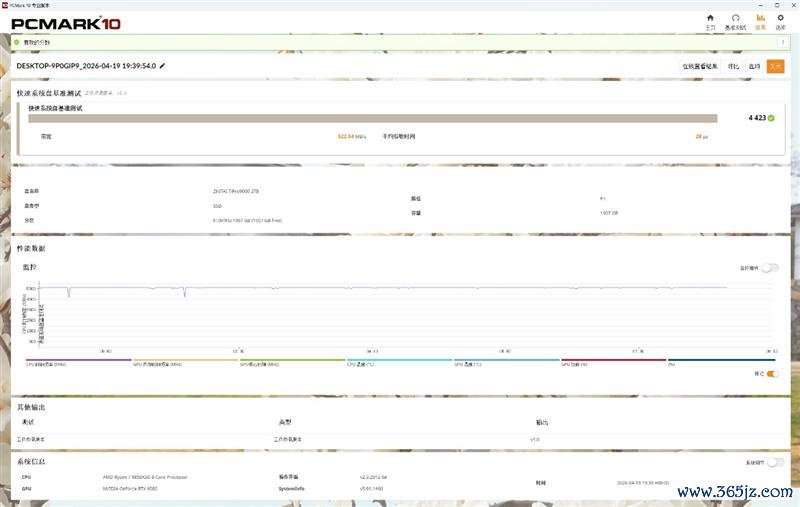Click the tan benchmark score bar

[373, 118]
